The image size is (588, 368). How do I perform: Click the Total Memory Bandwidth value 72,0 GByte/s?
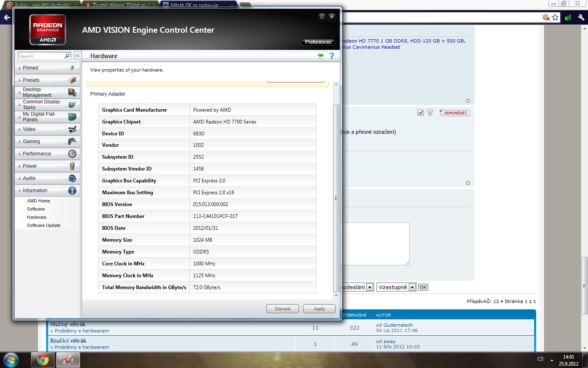coord(207,287)
